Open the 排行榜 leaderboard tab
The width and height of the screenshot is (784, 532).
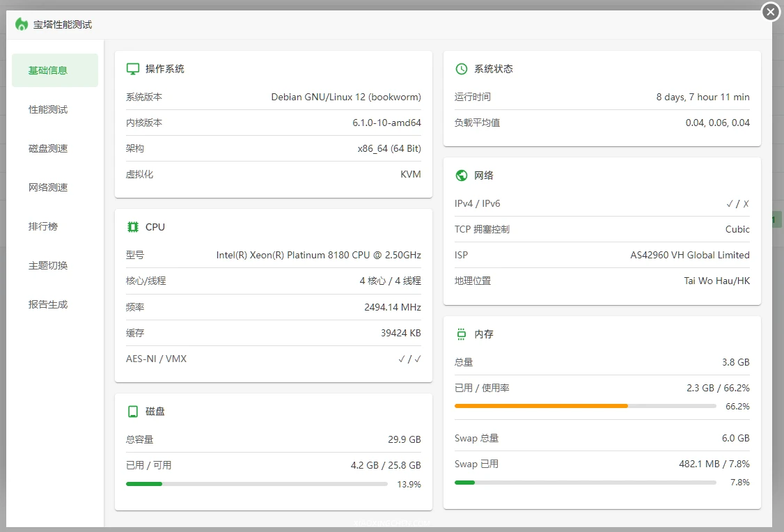click(43, 226)
